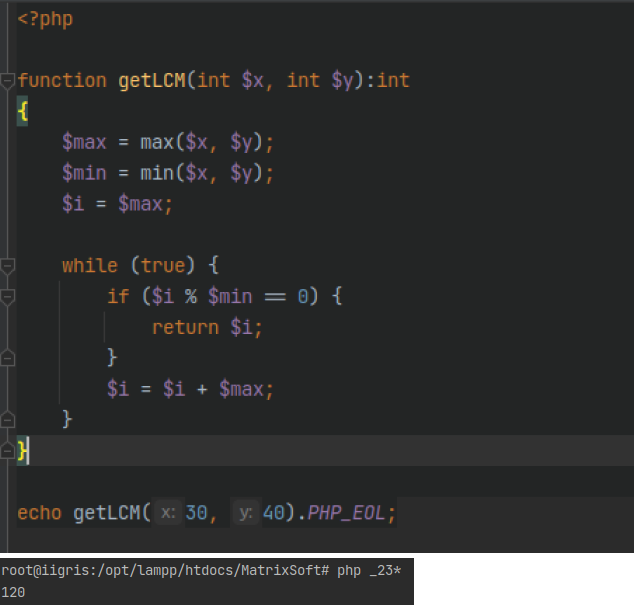Click the $i = $i + $max; line
This screenshot has height=605, width=634.
(190, 389)
